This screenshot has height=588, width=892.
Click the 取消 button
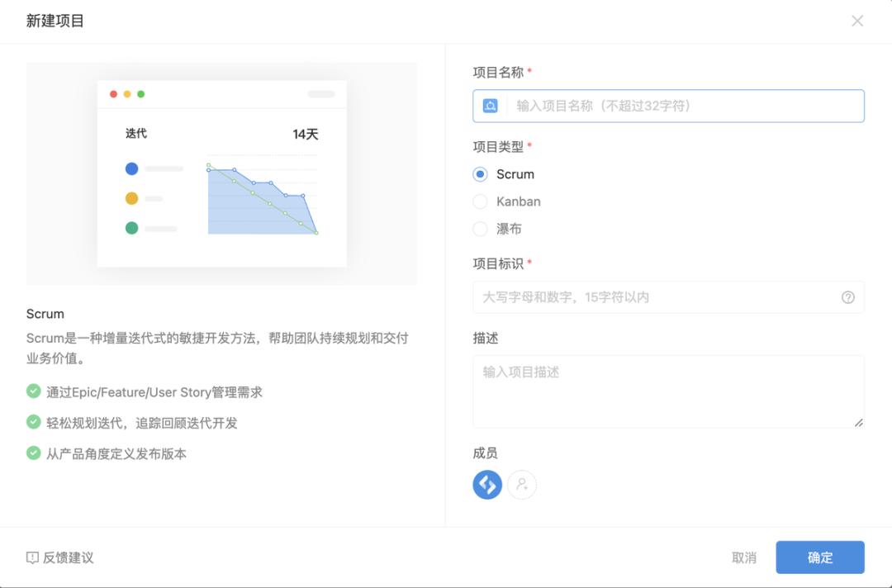[x=744, y=557]
